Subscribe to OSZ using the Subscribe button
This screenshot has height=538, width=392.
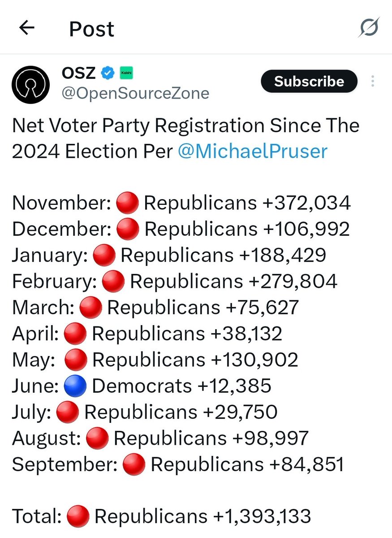pos(309,82)
